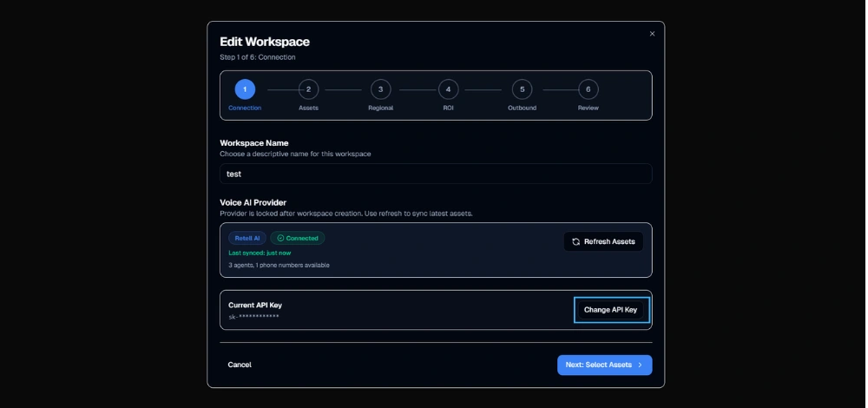Image resolution: width=868 pixels, height=408 pixels.
Task: Click the Refresh Assets button
Action: tap(603, 241)
